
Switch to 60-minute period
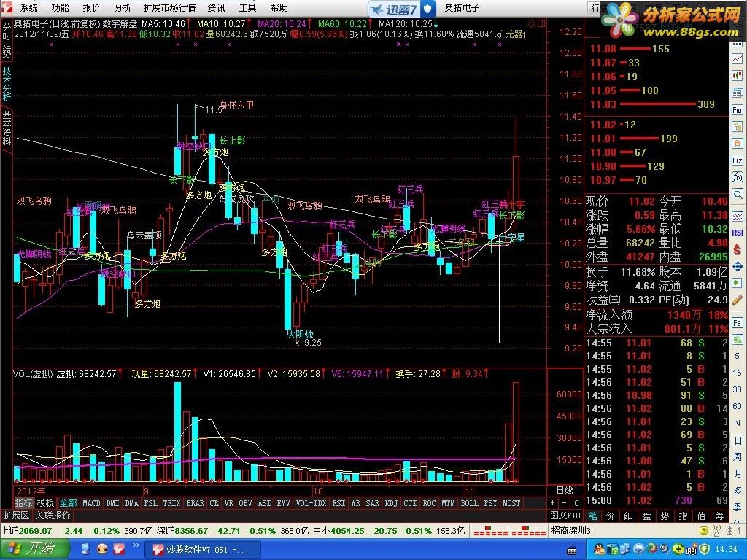[737, 406]
